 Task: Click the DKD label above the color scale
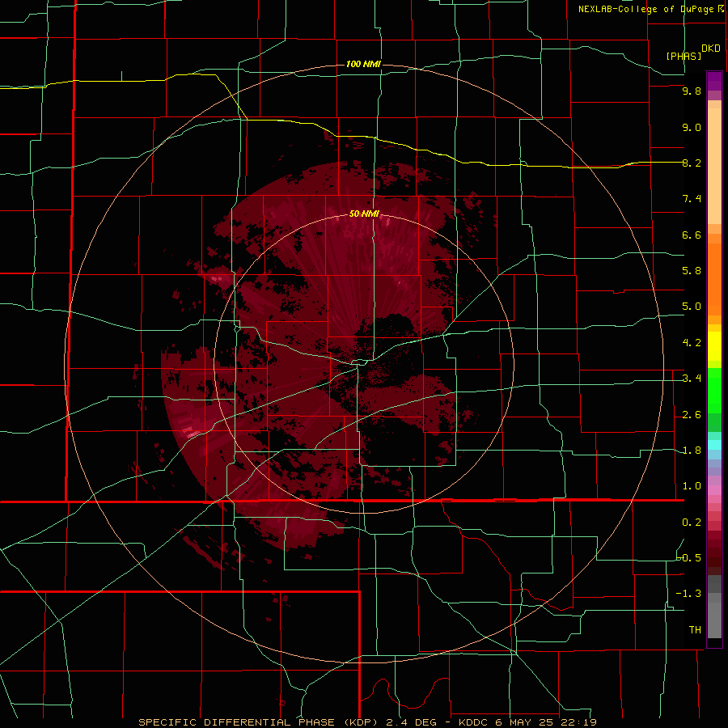click(711, 49)
